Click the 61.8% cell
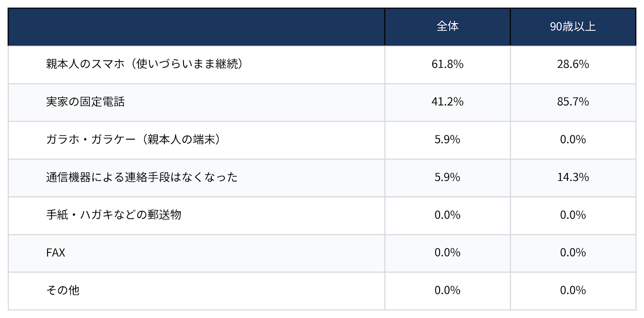This screenshot has height=318, width=644. pos(447,64)
